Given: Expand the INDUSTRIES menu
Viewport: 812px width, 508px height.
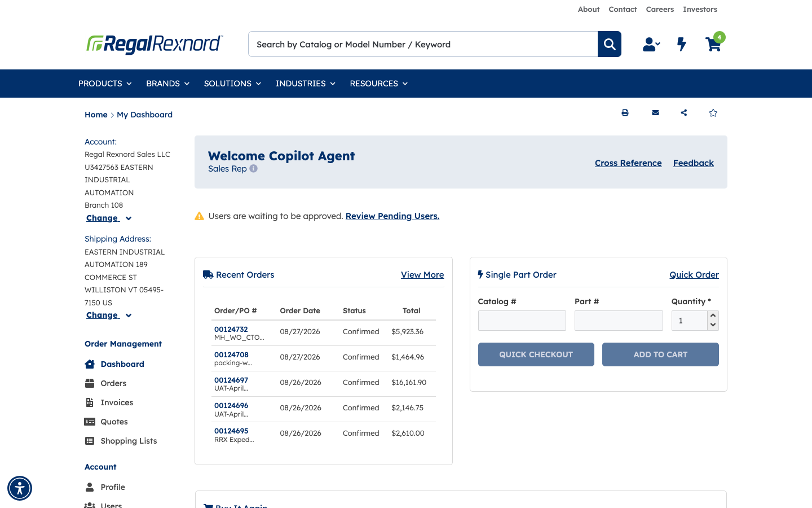Looking at the screenshot, I should click(x=305, y=84).
